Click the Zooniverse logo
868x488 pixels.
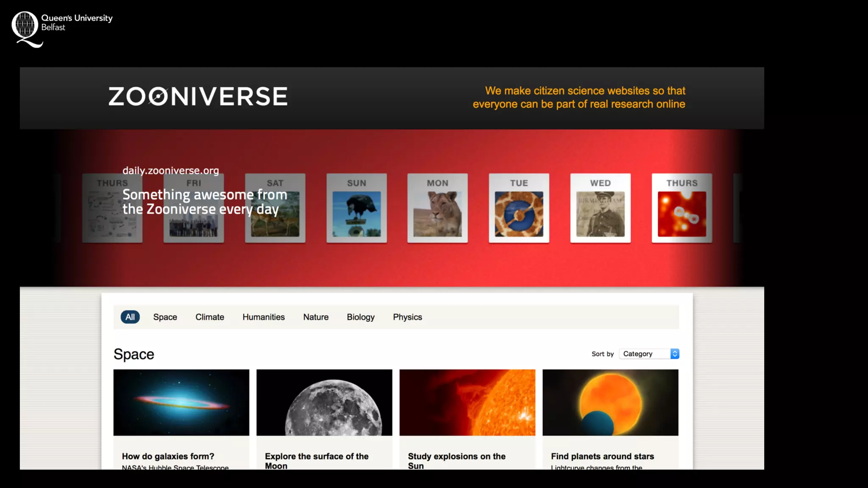click(198, 96)
